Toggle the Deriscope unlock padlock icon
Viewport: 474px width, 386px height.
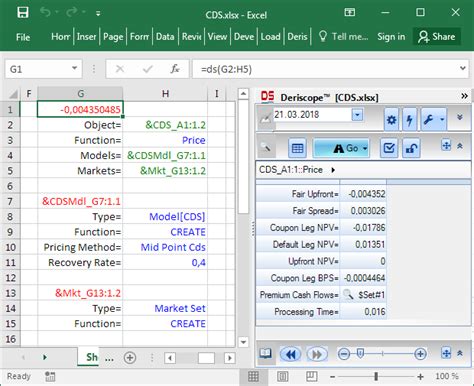pos(411,148)
